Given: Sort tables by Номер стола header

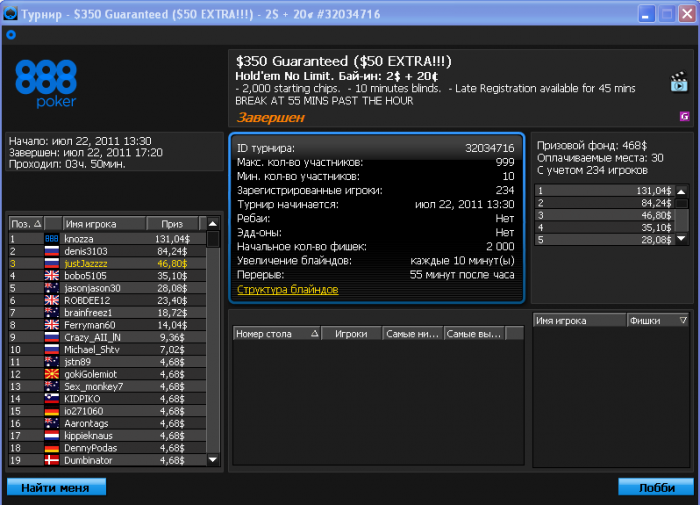Looking at the screenshot, I should [276, 334].
